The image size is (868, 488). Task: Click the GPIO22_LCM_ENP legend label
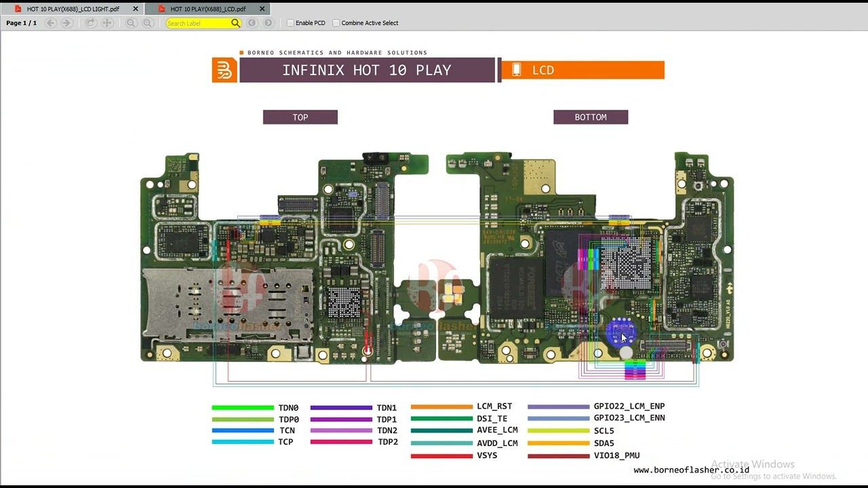[629, 407]
